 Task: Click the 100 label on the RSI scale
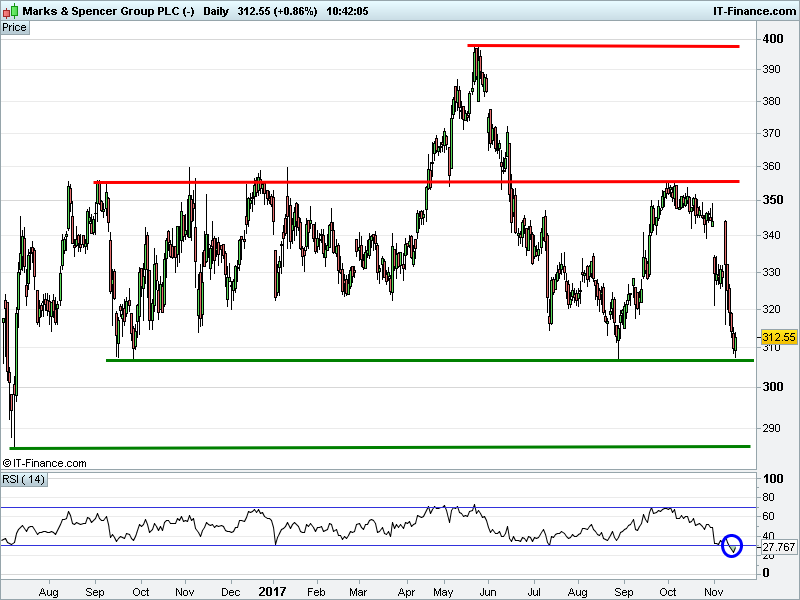[772, 479]
